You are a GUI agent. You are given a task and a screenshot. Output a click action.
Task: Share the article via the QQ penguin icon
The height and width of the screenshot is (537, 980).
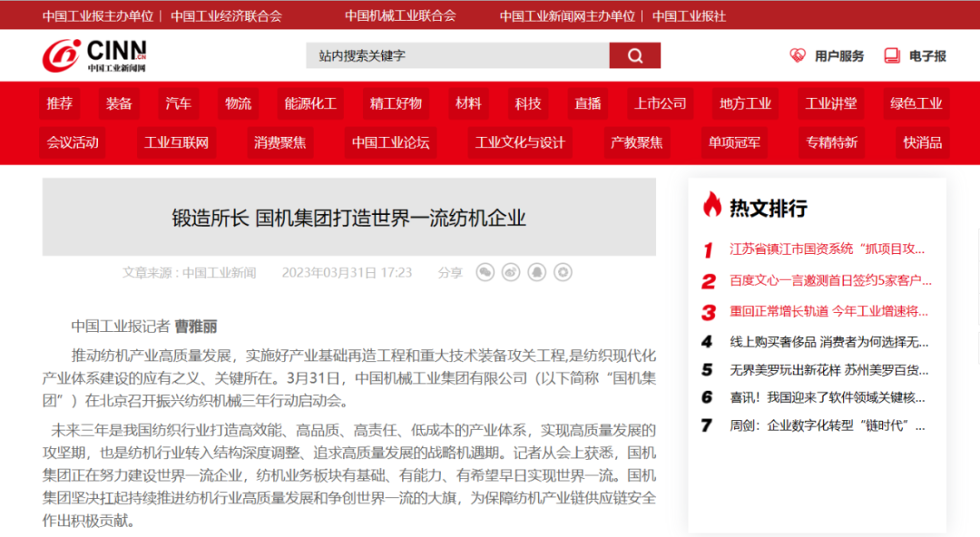coord(537,272)
